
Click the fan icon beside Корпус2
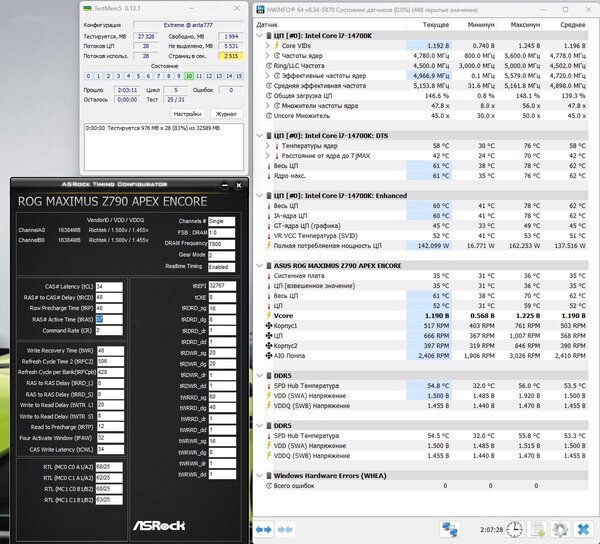tap(269, 345)
